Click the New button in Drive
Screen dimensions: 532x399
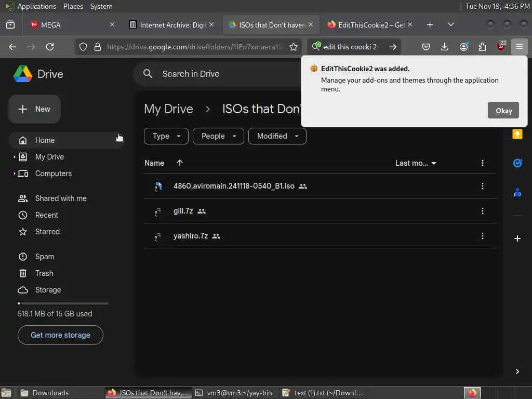pos(35,109)
